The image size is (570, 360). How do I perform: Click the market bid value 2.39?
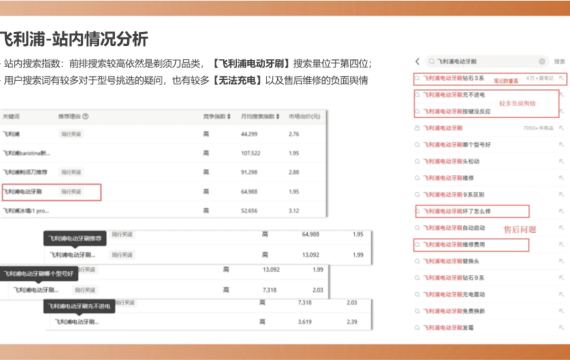[x=352, y=322]
